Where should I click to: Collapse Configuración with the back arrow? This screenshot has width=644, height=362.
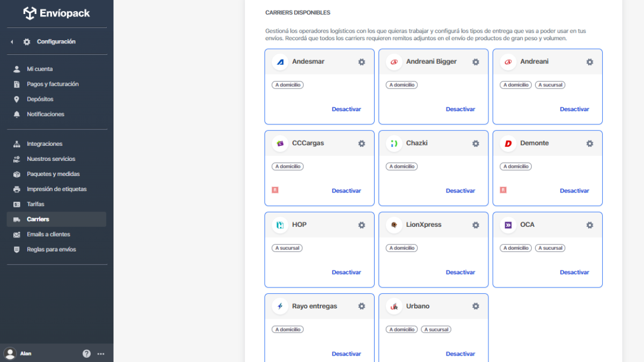point(12,42)
